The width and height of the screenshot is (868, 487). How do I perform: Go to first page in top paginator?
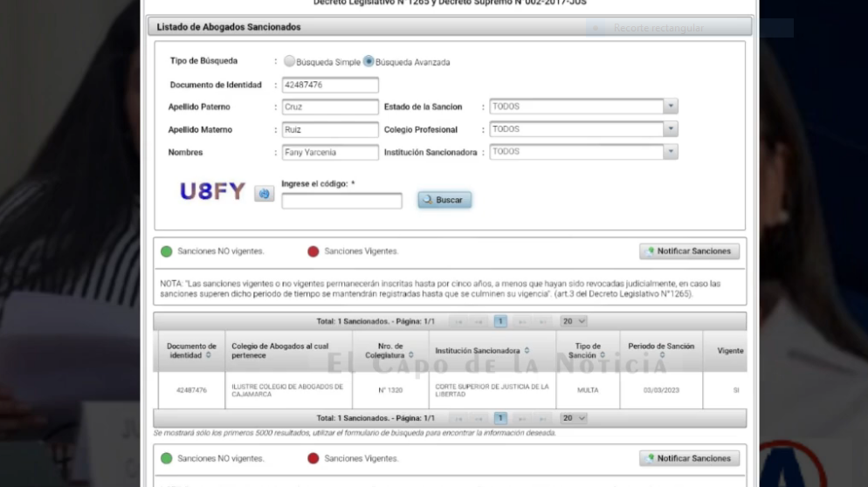[458, 321]
